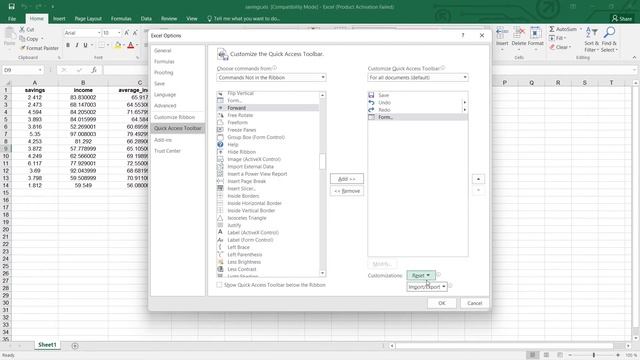Open the font color dropdown arrow
This screenshot has height=360, width=640.
(x=138, y=45)
